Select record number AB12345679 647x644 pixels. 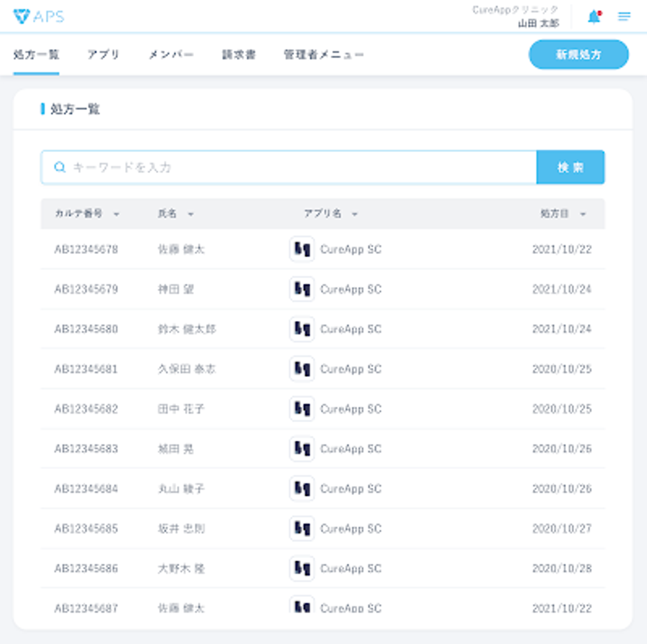pos(86,289)
